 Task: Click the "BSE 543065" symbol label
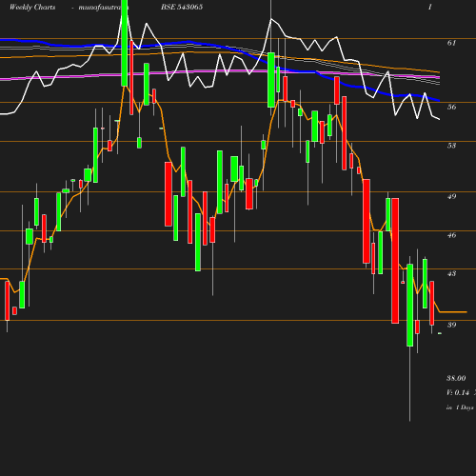click(182, 7)
